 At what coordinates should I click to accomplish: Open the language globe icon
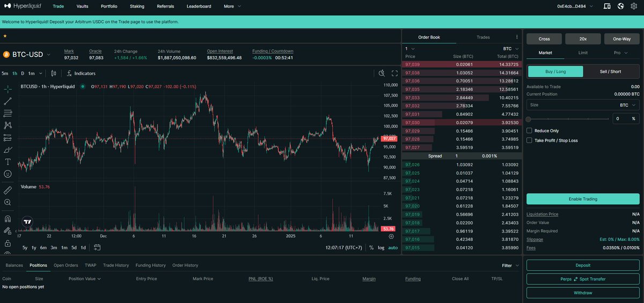[x=620, y=6]
